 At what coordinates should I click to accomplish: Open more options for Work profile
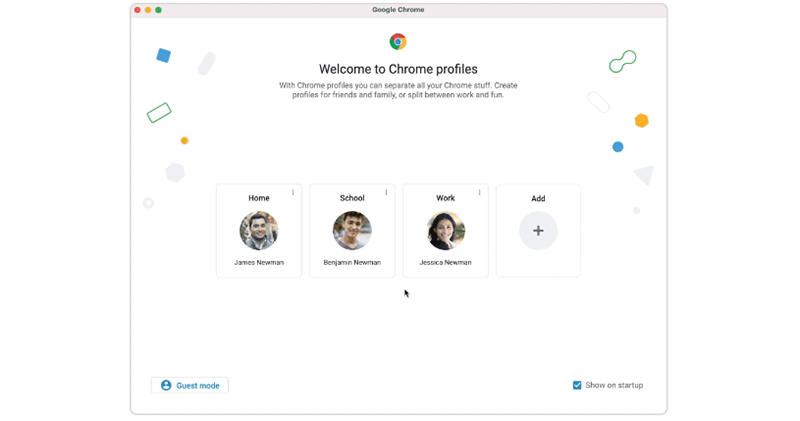479,193
